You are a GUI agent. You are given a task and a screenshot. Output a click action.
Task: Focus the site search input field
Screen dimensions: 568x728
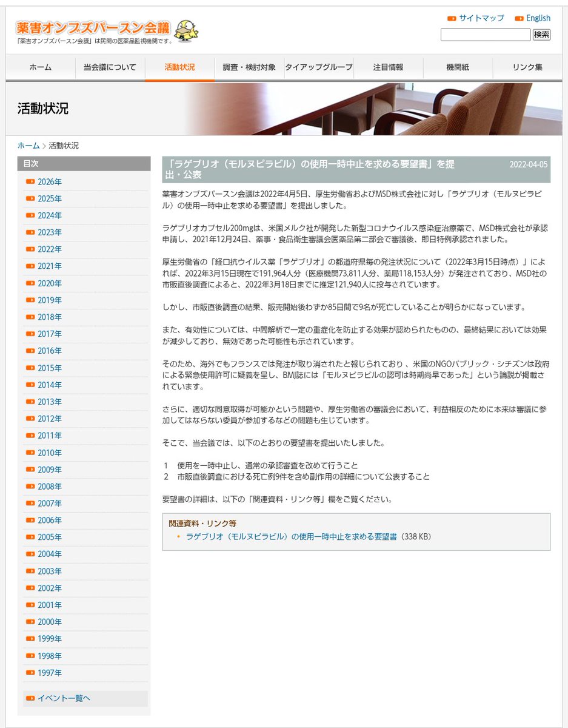pyautogui.click(x=486, y=35)
